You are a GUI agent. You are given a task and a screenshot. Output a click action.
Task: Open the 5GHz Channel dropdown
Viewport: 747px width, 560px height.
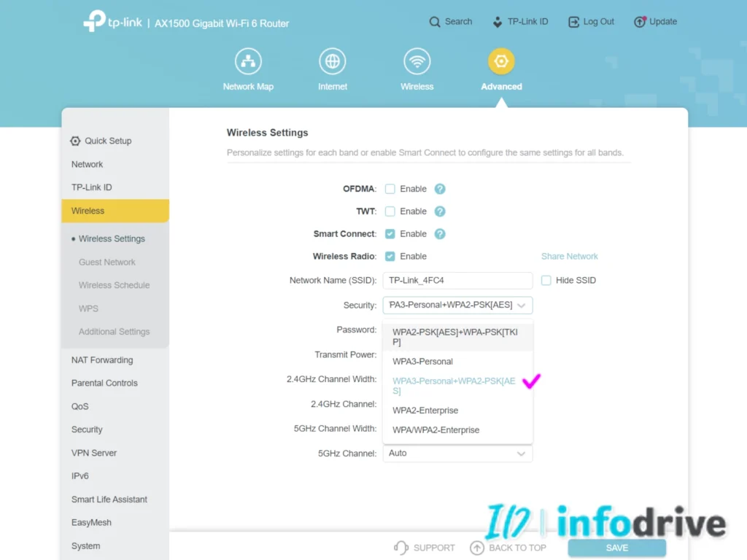pos(457,454)
